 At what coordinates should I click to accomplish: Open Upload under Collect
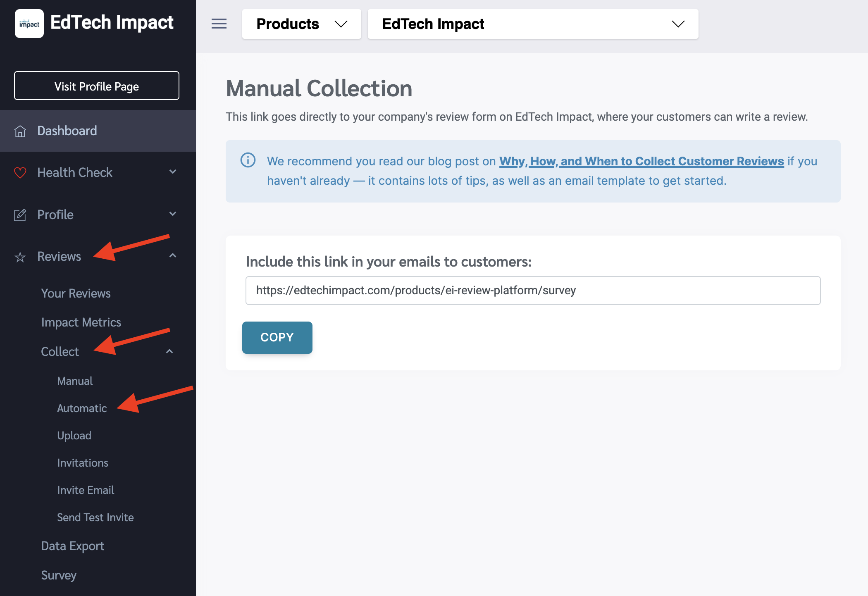click(74, 436)
